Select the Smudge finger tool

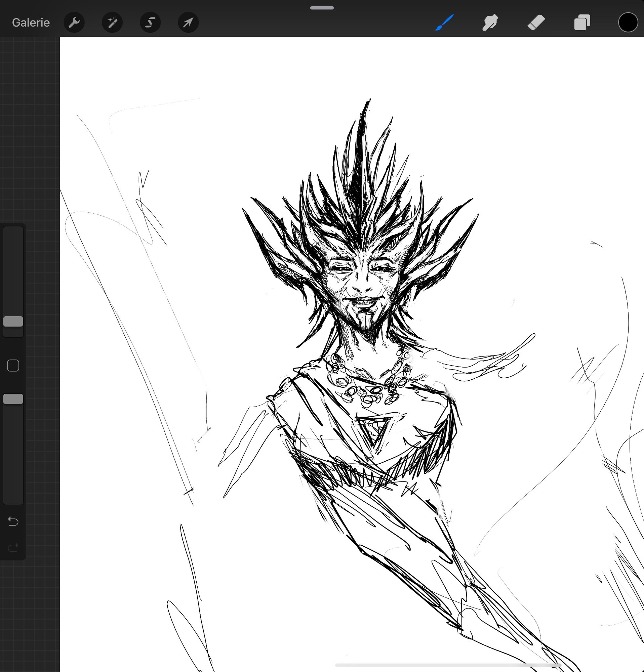point(490,23)
